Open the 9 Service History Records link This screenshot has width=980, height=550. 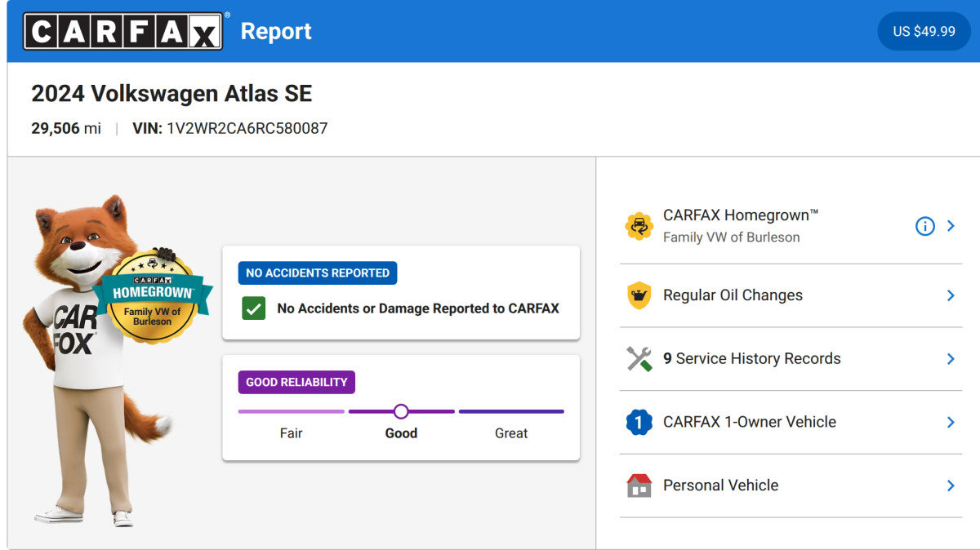(x=752, y=359)
